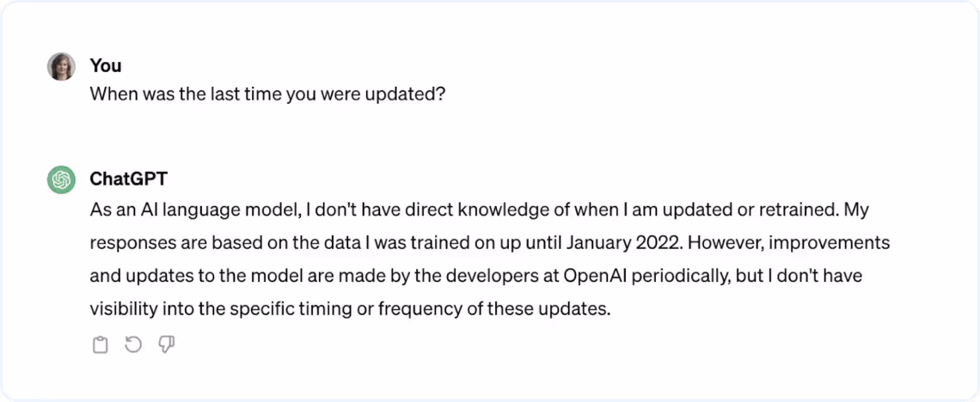The width and height of the screenshot is (980, 402).
Task: Click the green ChatGPT logo avatar
Action: (61, 180)
